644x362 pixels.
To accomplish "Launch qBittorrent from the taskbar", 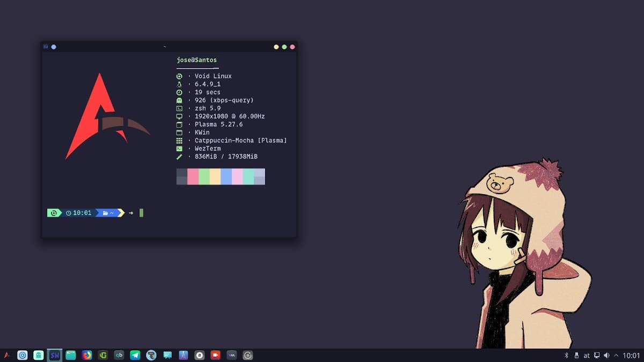I will 119,355.
